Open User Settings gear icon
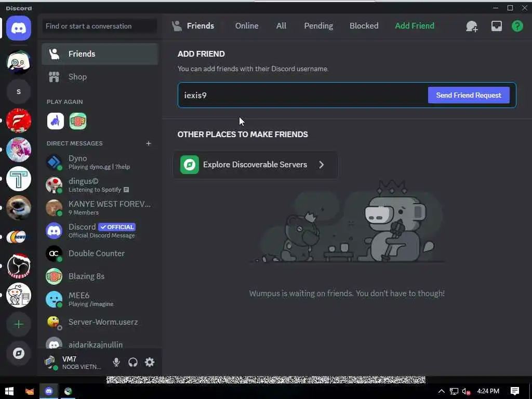 [150, 362]
